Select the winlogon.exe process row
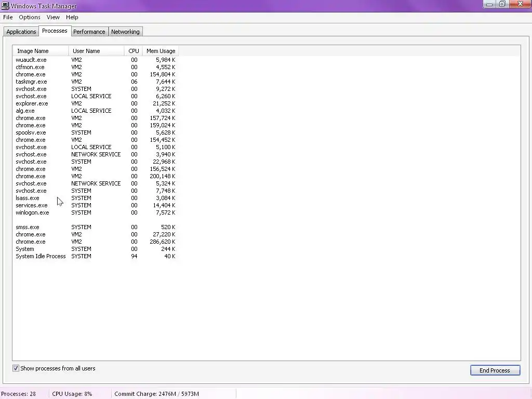532x399 pixels. pos(96,212)
